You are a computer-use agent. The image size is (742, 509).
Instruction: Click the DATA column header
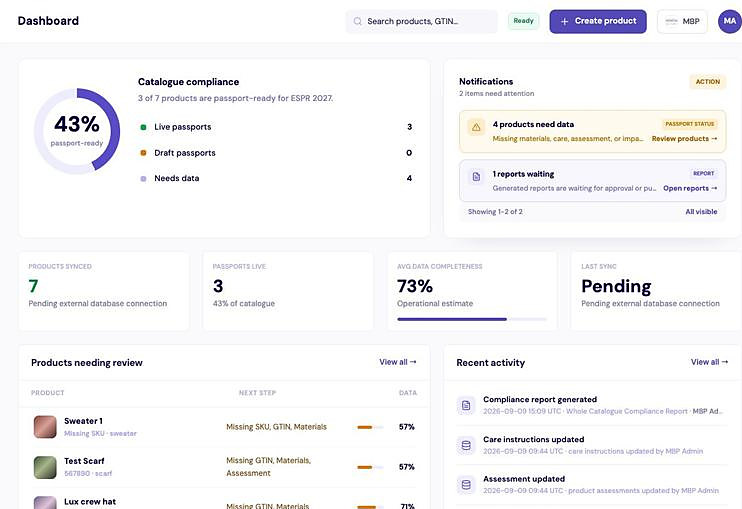point(408,393)
